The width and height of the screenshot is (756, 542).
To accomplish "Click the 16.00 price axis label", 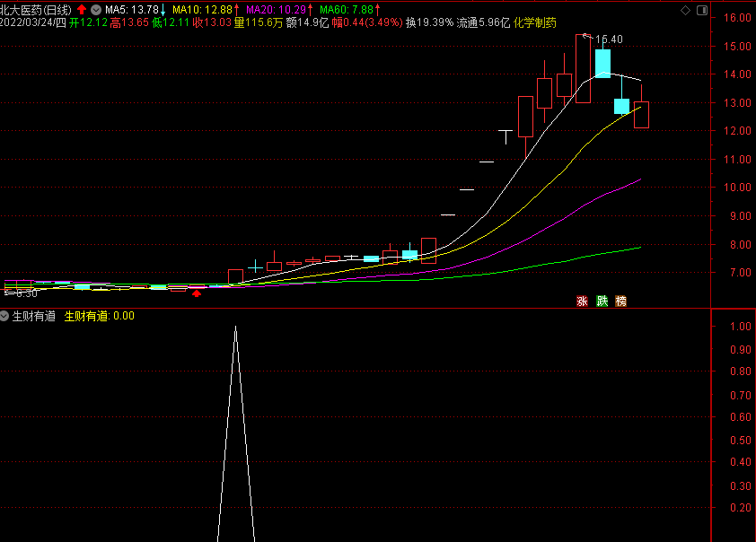I will pyautogui.click(x=738, y=18).
